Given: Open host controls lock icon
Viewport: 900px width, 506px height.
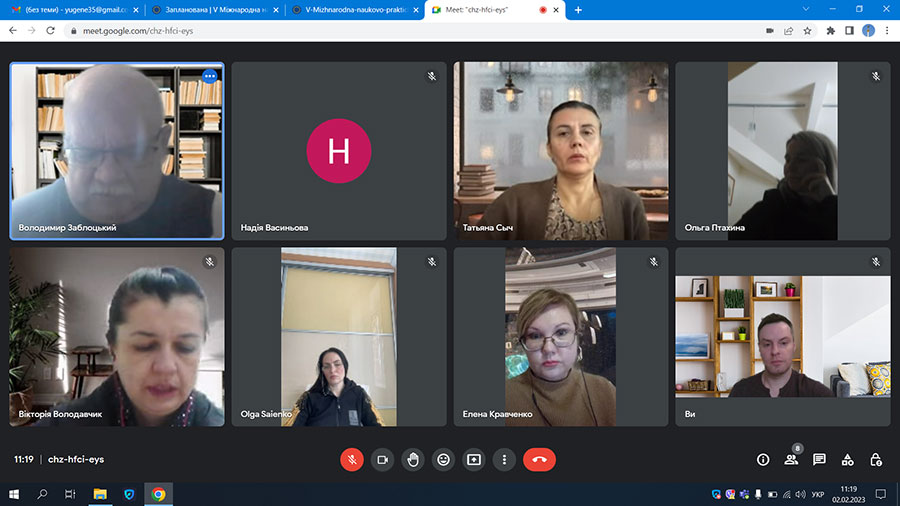Looking at the screenshot, I should coord(875,460).
